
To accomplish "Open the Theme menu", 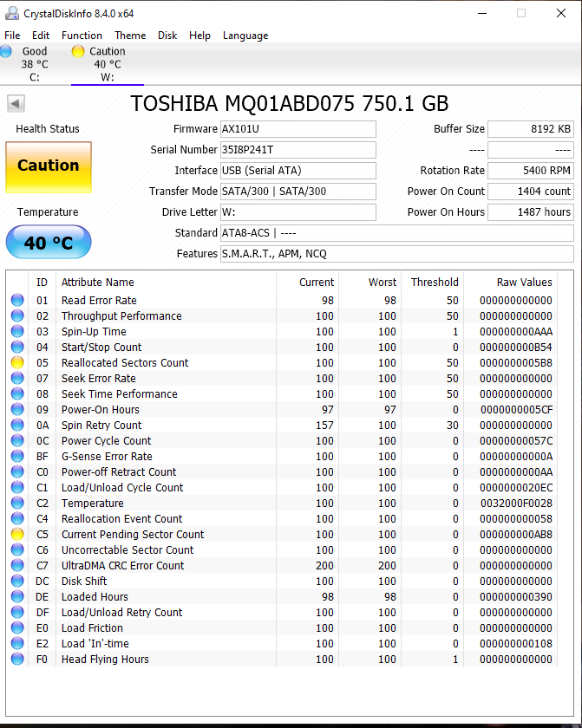I will (x=130, y=36).
